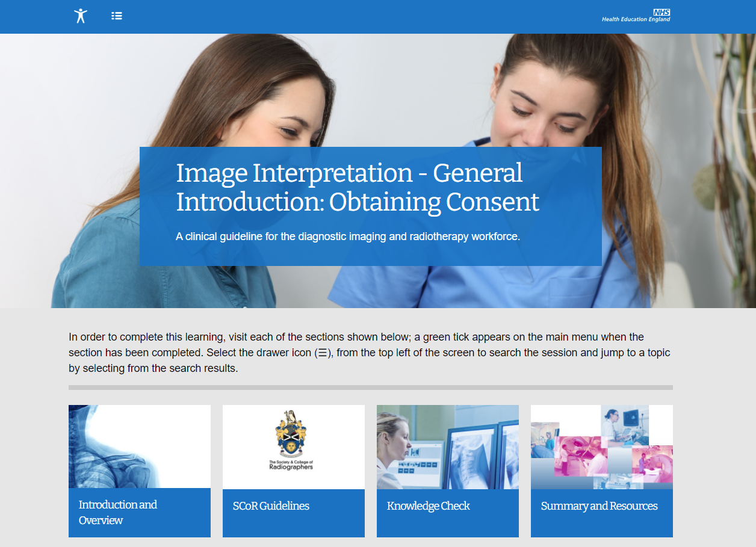The width and height of the screenshot is (756, 547).
Task: Open the drawer menu list icon
Action: 117,16
